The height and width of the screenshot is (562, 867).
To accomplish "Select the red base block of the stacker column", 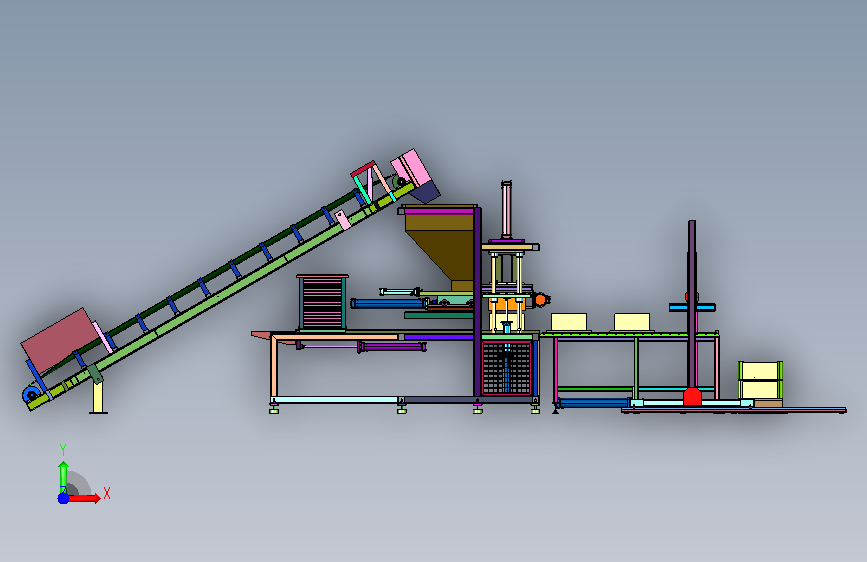I will (692, 397).
